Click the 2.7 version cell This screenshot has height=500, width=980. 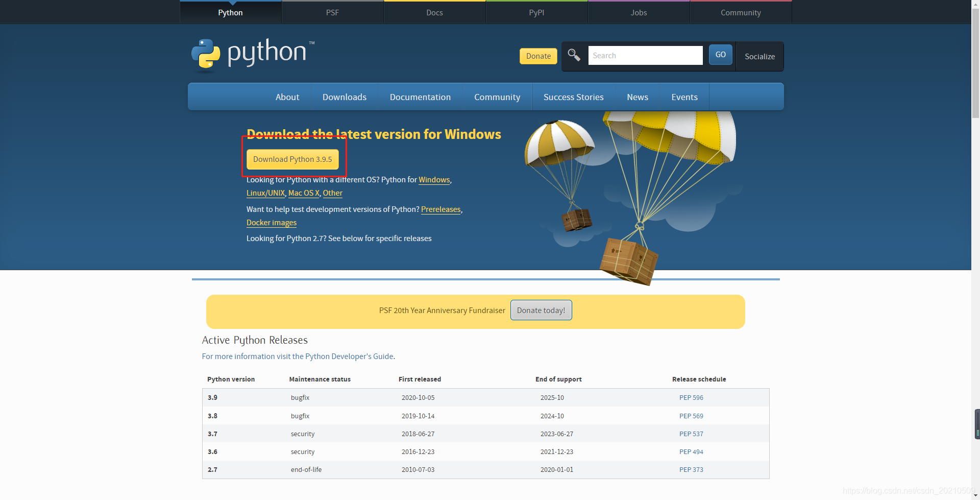coord(212,470)
